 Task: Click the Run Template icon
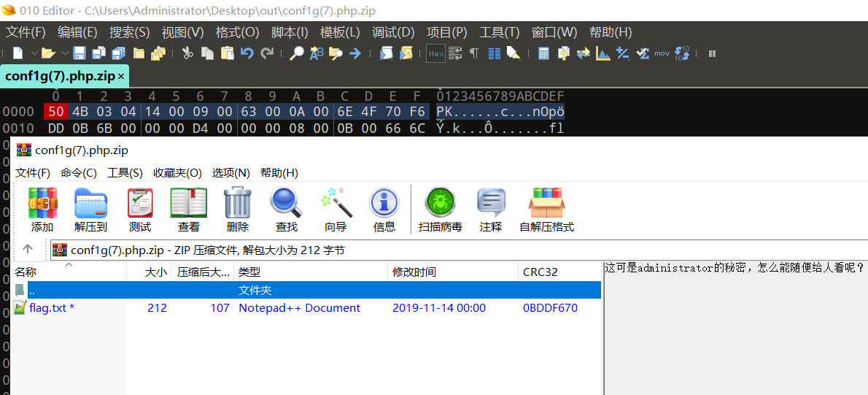tap(406, 53)
